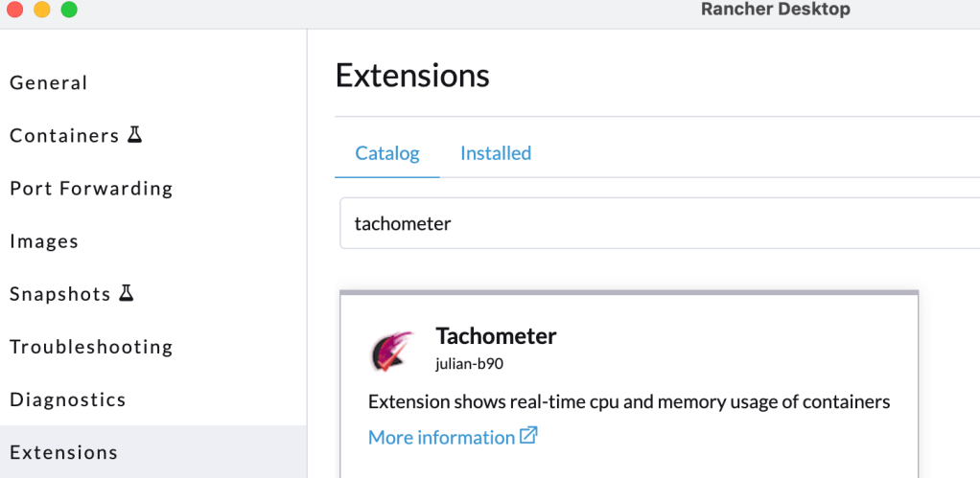Click the experimental flask icon beside Containers

click(x=135, y=135)
